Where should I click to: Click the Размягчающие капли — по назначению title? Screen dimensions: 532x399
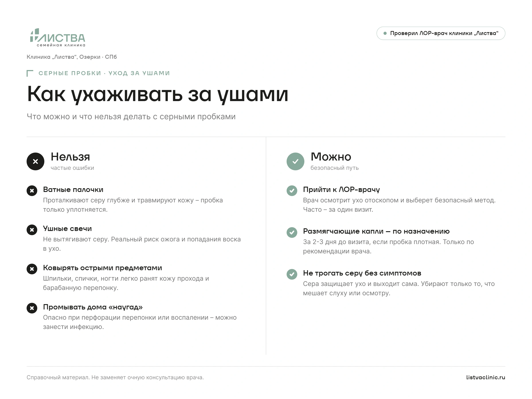(376, 231)
